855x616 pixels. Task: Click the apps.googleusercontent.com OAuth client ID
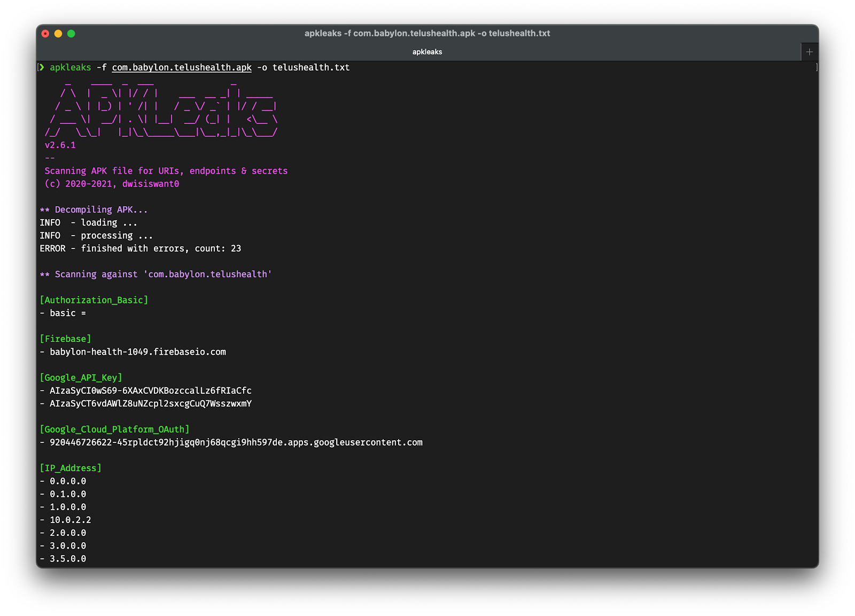click(x=236, y=442)
